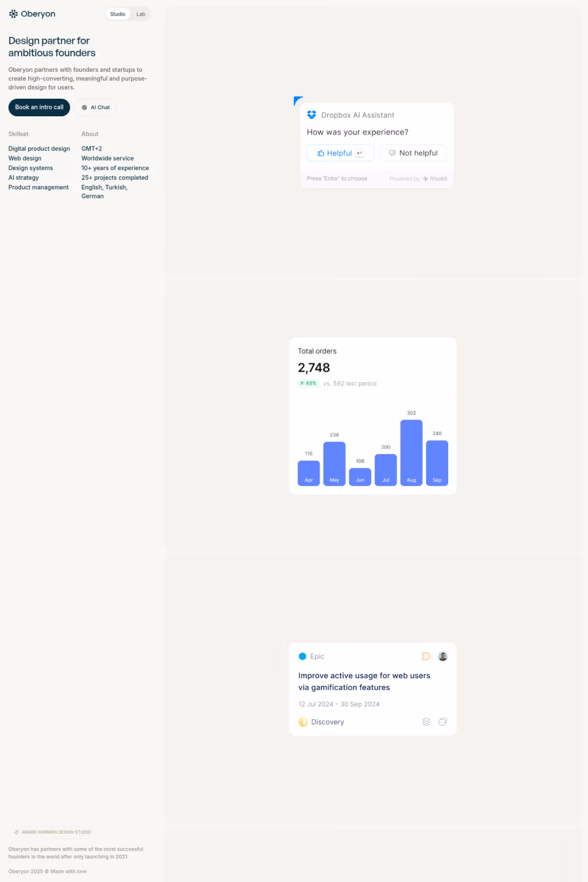
Task: Switch to the Lab mode
Action: (140, 13)
